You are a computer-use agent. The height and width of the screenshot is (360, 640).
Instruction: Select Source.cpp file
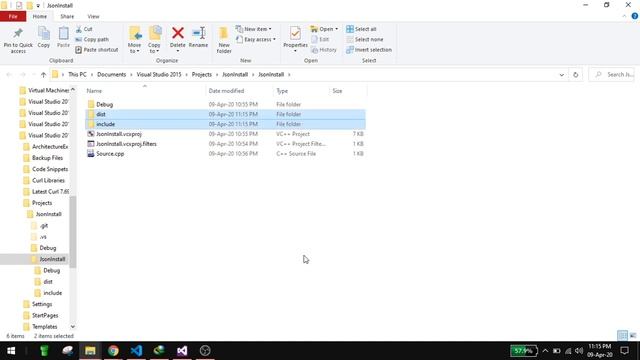225,153
